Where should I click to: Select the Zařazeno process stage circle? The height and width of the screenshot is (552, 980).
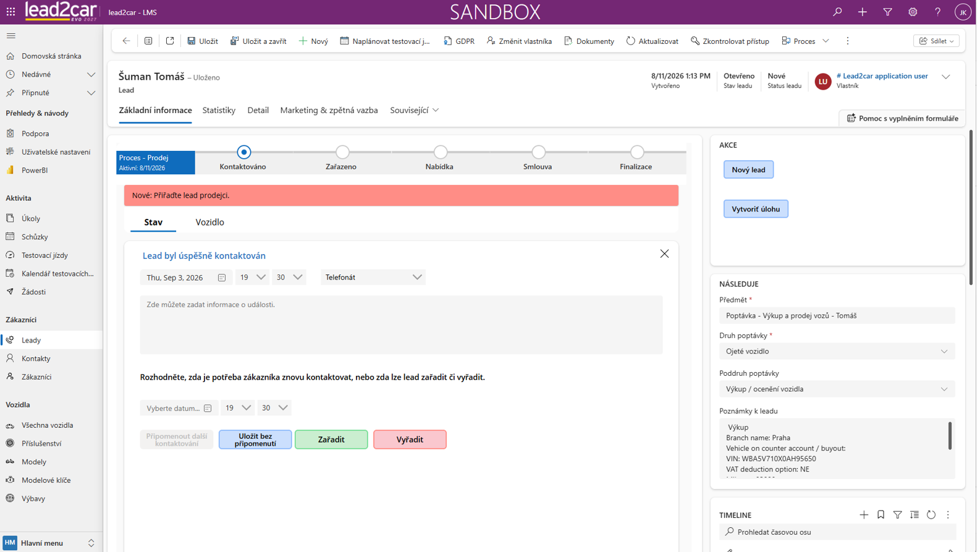coord(342,152)
